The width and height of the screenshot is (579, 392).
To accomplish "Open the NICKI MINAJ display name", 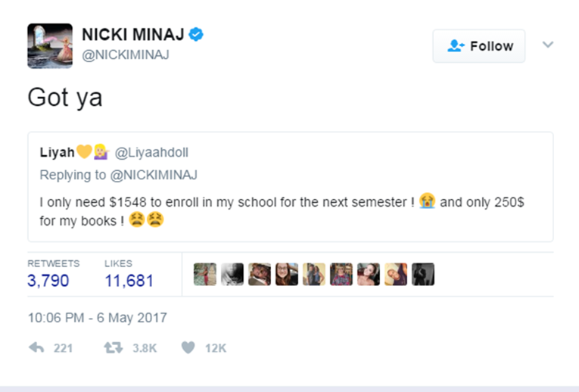I will (x=133, y=35).
